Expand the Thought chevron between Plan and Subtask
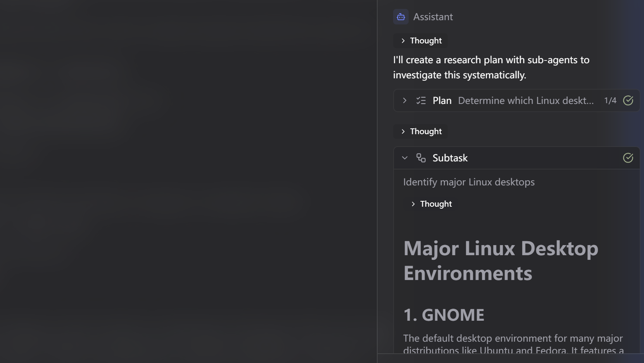644x363 pixels. coord(403,131)
